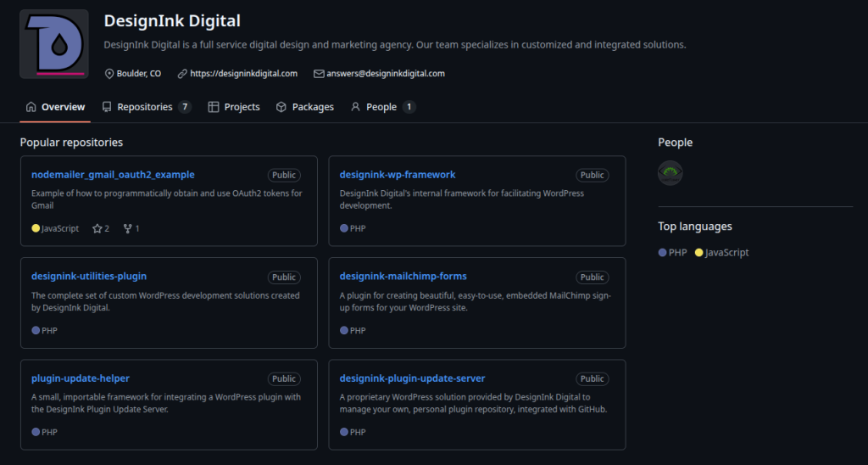Click the PHP label on designink-wp-framework card

click(x=358, y=228)
